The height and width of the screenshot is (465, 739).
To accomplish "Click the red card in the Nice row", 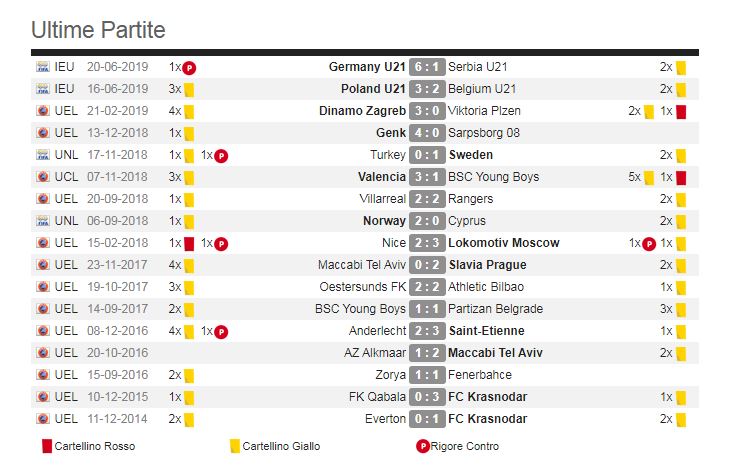I will [x=188, y=243].
